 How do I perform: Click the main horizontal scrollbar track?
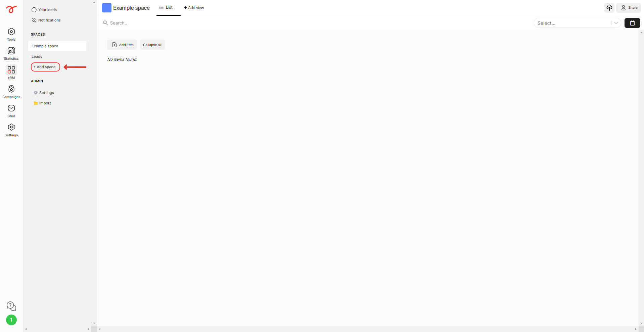coord(368,329)
